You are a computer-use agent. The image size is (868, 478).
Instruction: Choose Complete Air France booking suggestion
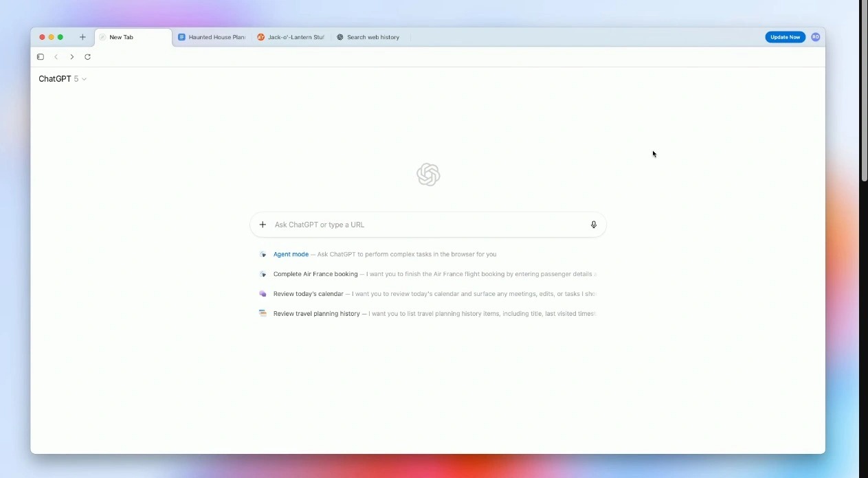(x=315, y=274)
